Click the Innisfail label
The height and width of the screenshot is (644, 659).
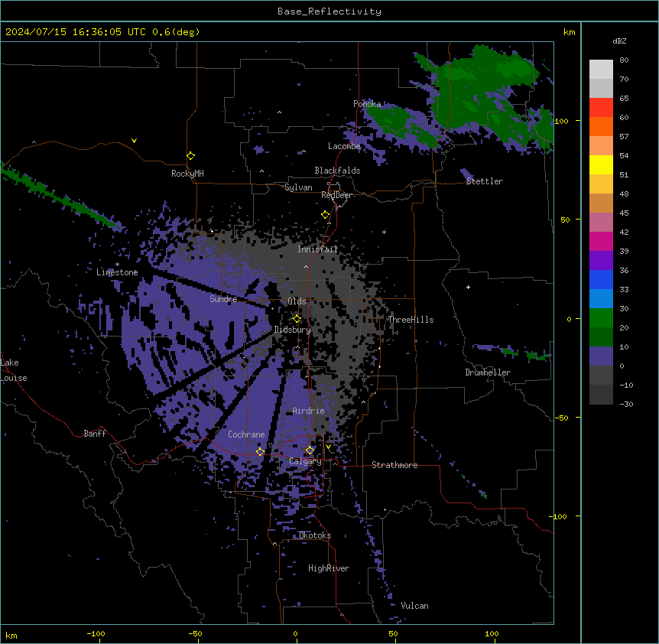(x=317, y=249)
